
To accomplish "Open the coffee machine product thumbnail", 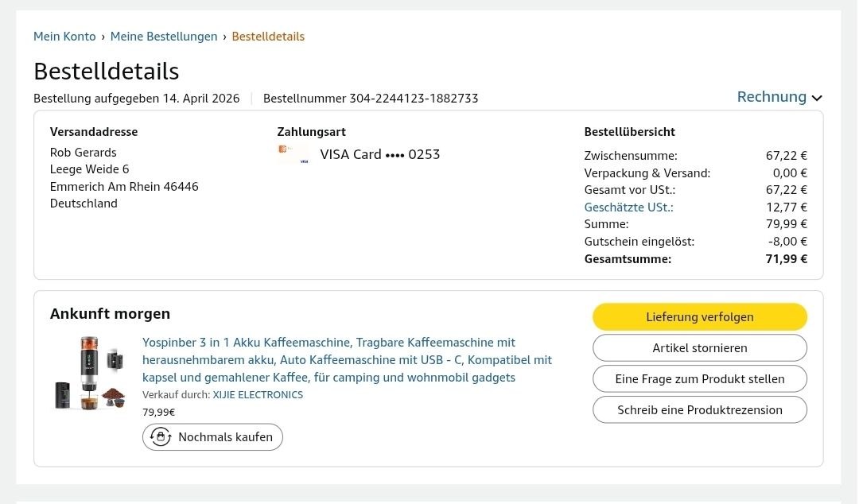I will (90, 374).
